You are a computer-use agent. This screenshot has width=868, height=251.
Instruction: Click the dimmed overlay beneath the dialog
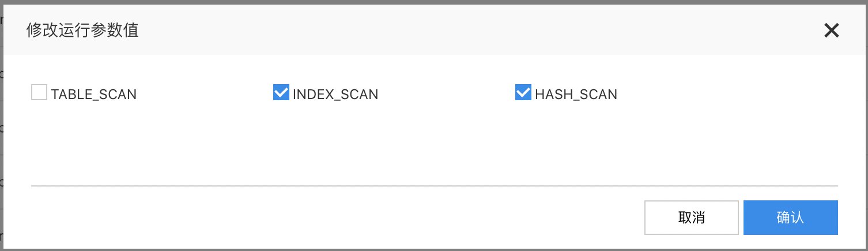coord(434,249)
